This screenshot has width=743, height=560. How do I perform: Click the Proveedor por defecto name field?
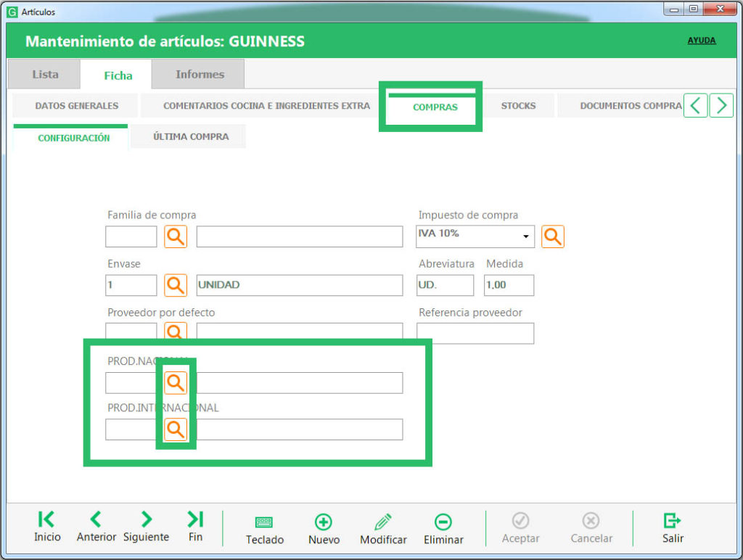300,331
